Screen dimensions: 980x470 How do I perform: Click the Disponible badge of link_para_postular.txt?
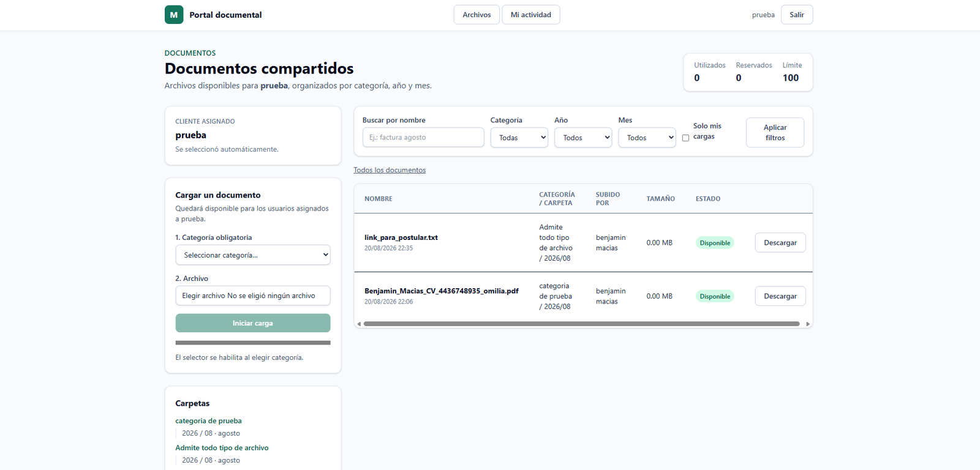tap(715, 243)
